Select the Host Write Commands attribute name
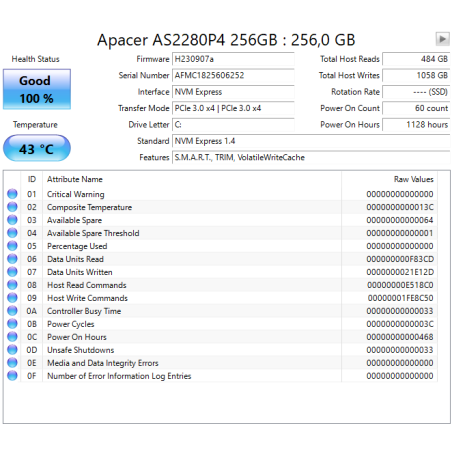This screenshot has height=452, width=452. (x=87, y=298)
